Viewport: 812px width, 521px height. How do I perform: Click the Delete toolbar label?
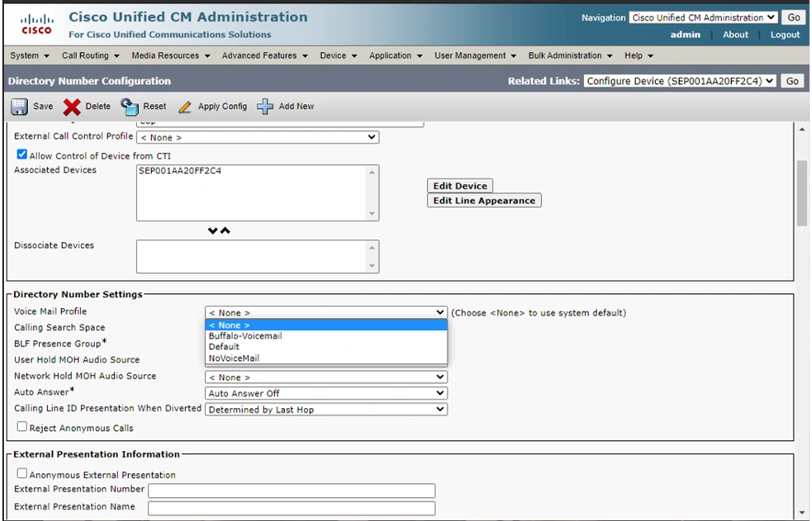97,107
